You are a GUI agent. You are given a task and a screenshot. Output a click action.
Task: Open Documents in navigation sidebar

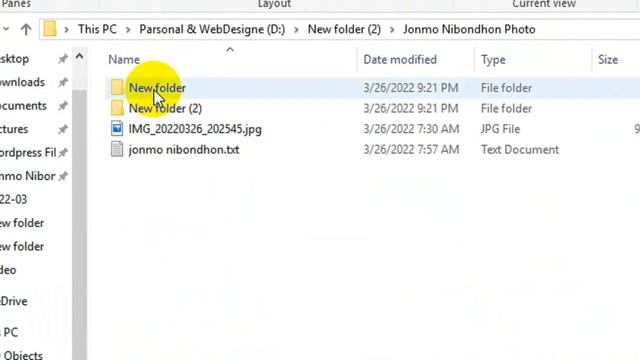[23, 106]
